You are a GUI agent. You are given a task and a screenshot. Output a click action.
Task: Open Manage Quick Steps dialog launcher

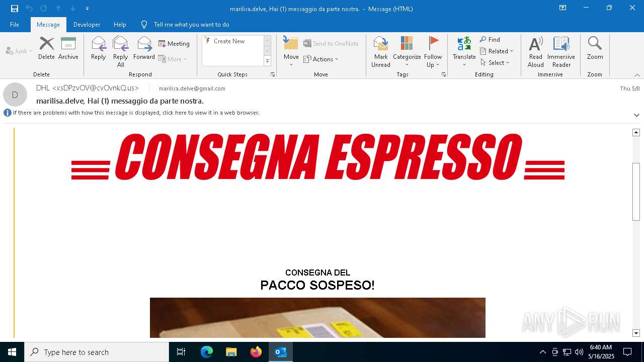coord(273,74)
